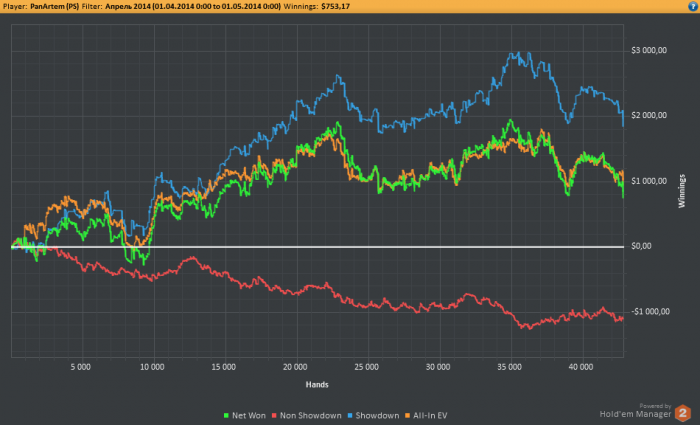The image size is (700, 425).
Task: Click the Hold'em Manager 2 logo
Action: pyautogui.click(x=683, y=413)
